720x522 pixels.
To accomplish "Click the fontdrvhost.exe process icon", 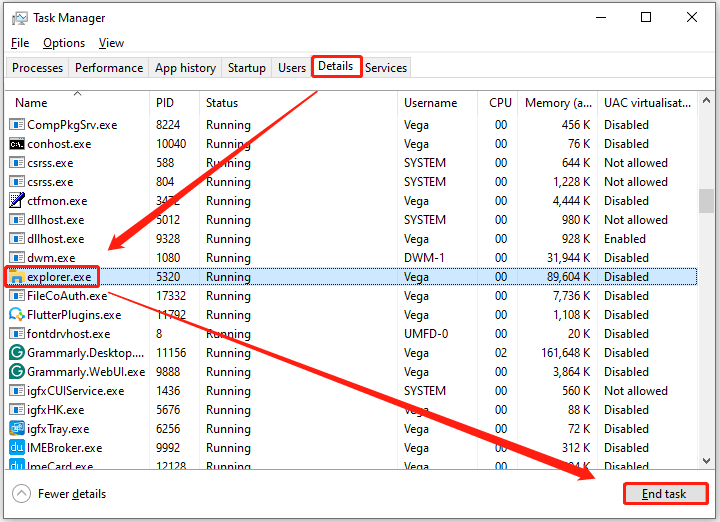I will coord(17,333).
